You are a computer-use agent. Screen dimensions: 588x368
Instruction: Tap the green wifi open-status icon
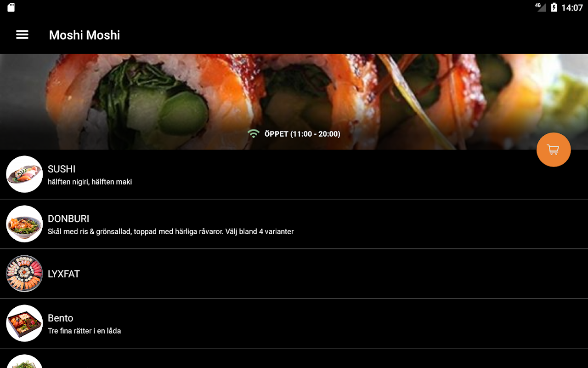pyautogui.click(x=253, y=134)
